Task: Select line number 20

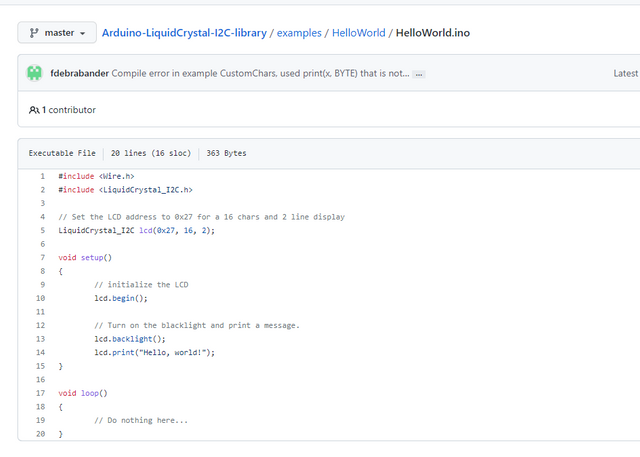Action: (x=40, y=434)
